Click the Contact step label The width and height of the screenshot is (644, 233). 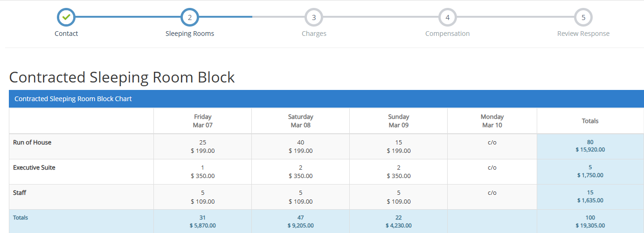coord(66,34)
